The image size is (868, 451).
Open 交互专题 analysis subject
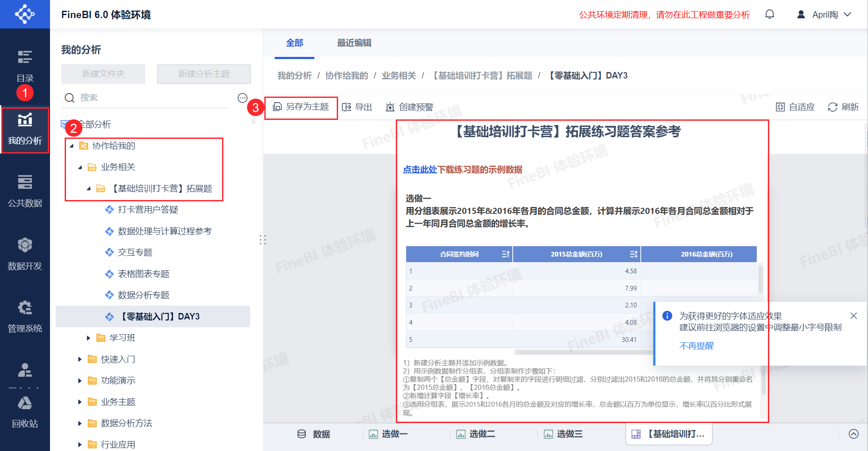coord(135,253)
